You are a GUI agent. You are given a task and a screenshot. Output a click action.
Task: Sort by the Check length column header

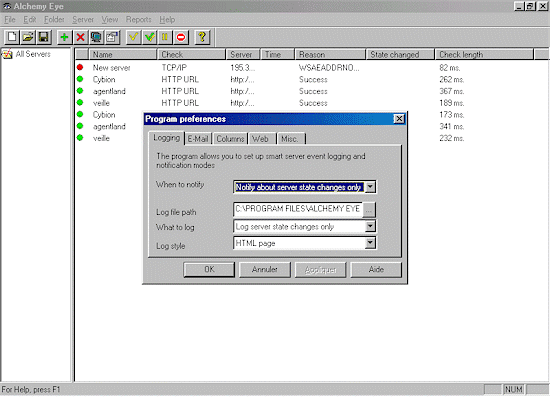click(485, 54)
